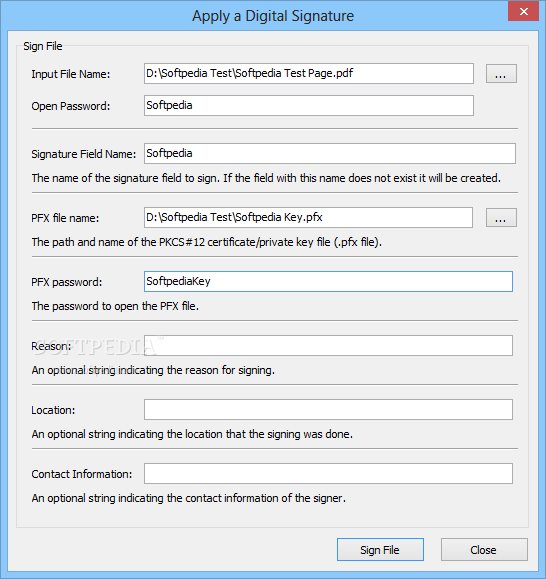The width and height of the screenshot is (546, 579).
Task: Click the 'Signature Field Name:' label
Action: point(84,154)
